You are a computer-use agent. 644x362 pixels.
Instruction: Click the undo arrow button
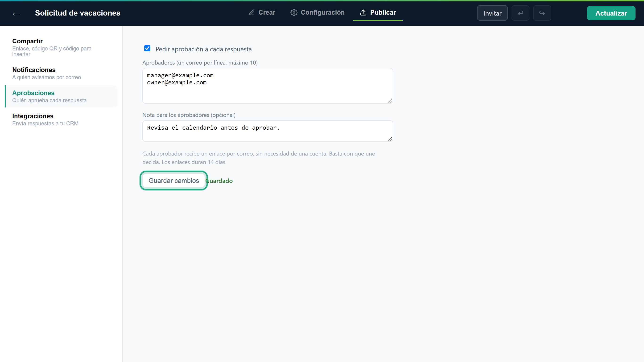click(x=520, y=13)
